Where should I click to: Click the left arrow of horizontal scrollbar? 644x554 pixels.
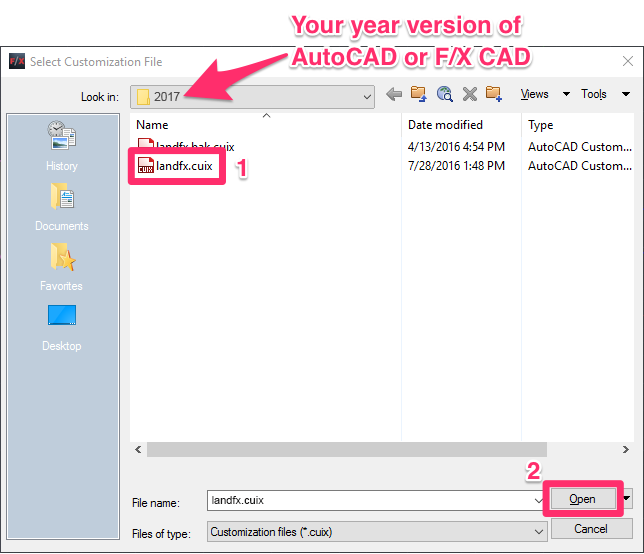coord(138,449)
